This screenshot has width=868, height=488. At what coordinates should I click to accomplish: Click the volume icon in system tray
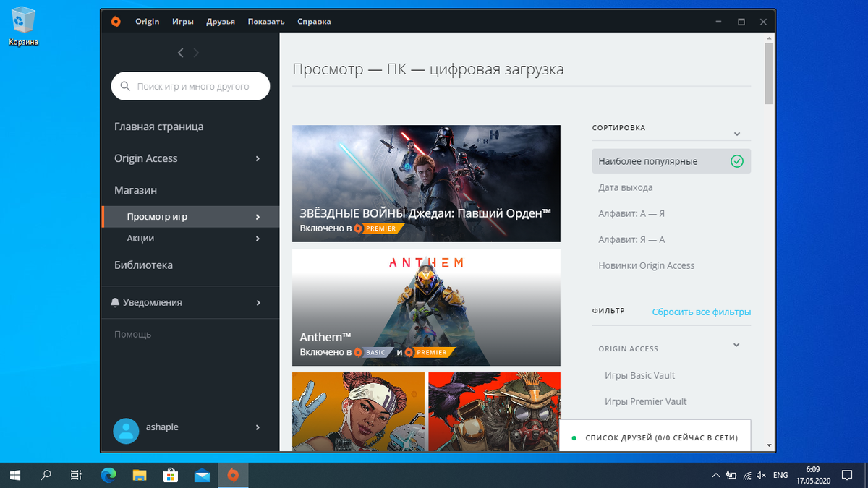(x=761, y=475)
